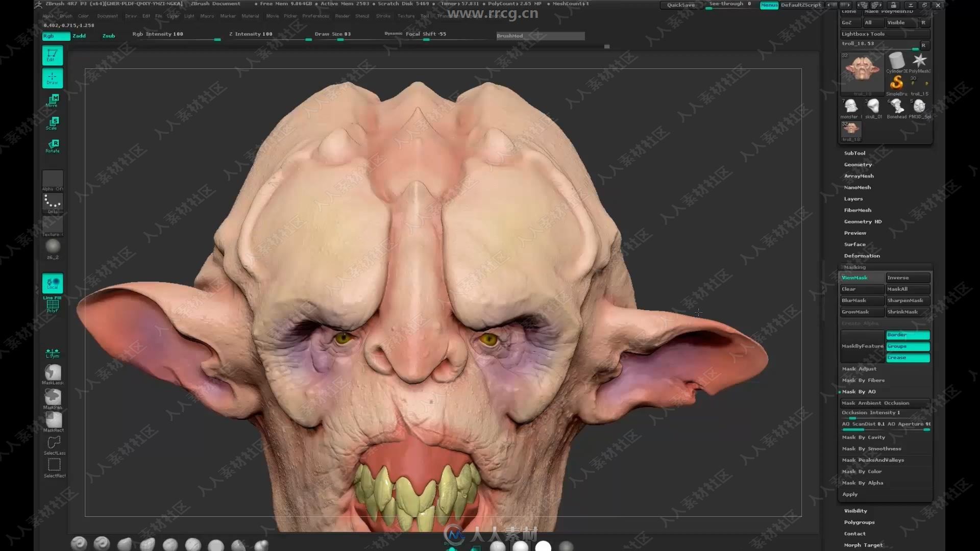The height and width of the screenshot is (551, 980).
Task: Click the Inverse mask button
Action: click(908, 278)
